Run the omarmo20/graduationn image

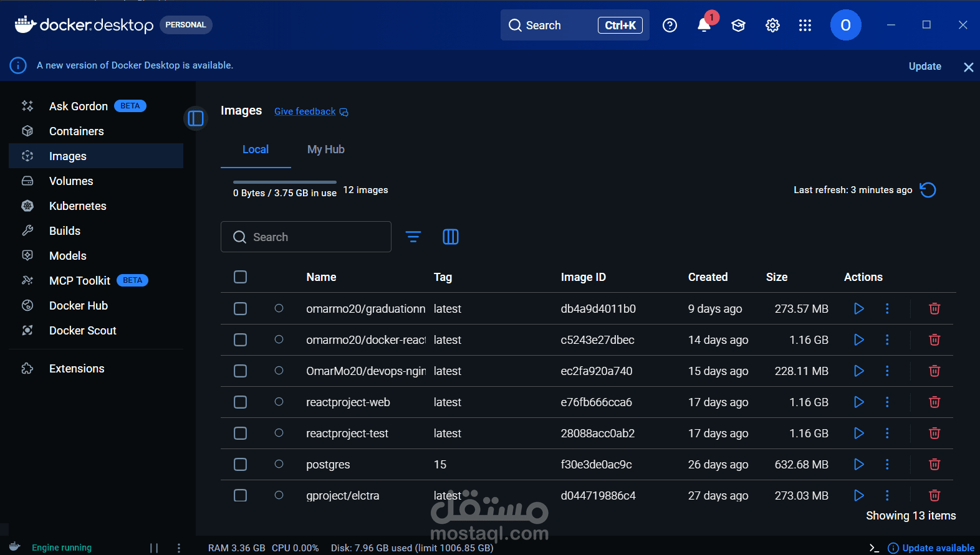pyautogui.click(x=858, y=308)
